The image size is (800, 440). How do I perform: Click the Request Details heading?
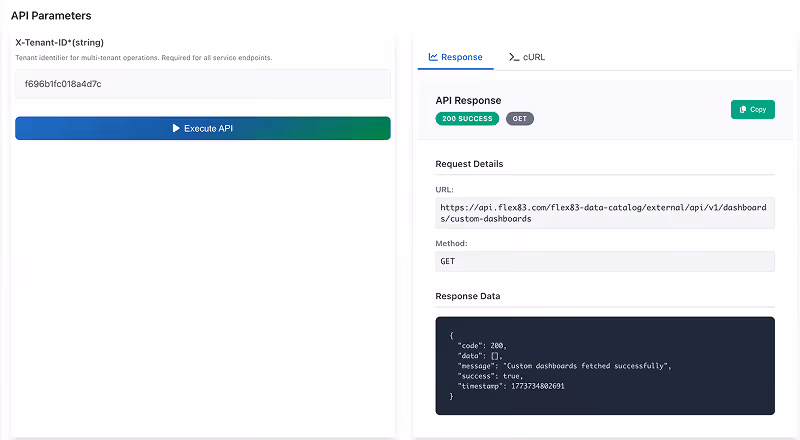tap(469, 164)
